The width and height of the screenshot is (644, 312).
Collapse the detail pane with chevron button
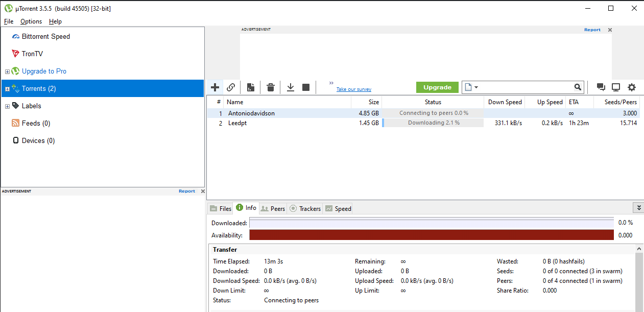point(638,208)
